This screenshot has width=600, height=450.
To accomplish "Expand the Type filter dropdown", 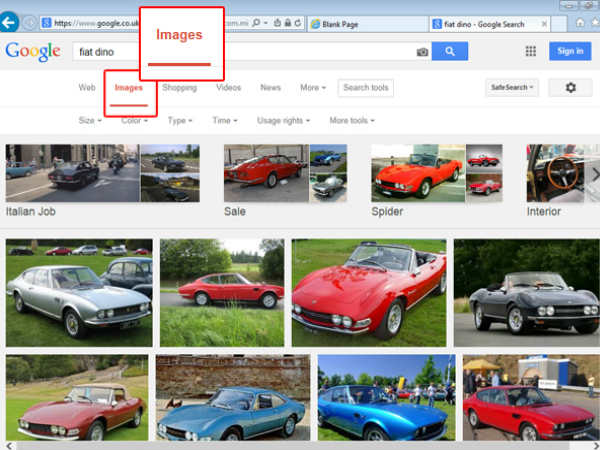I will click(180, 121).
